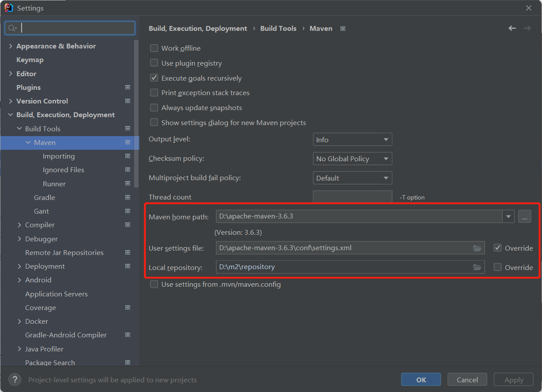Screen dimensions: 542x392
Task: Uncheck Override for User settings file
Action: pyautogui.click(x=497, y=248)
